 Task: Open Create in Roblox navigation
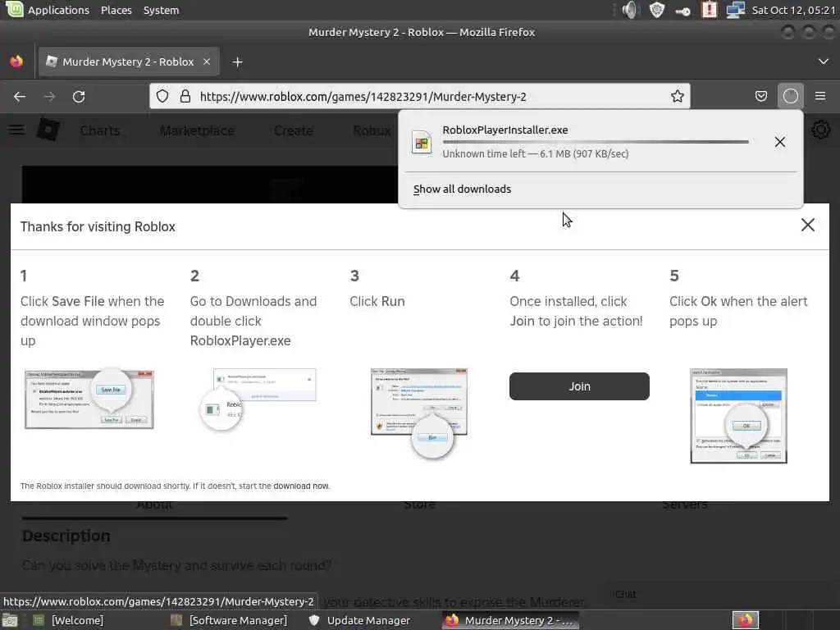294,130
